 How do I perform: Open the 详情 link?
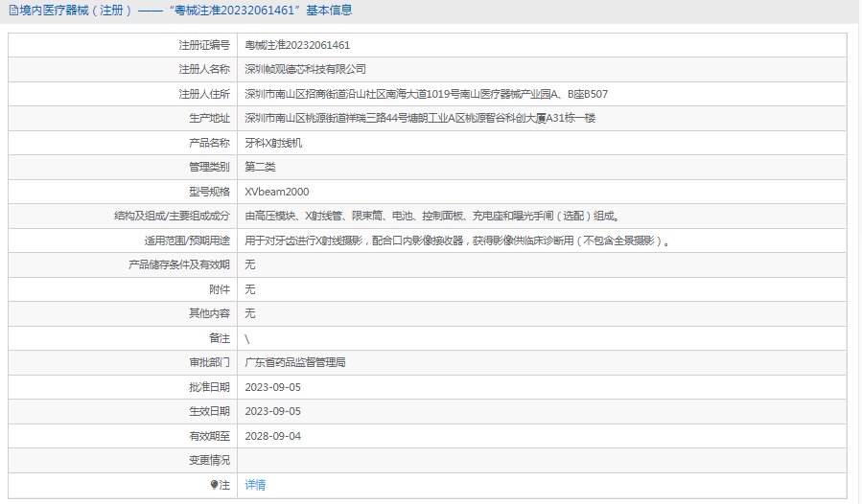click(x=255, y=485)
